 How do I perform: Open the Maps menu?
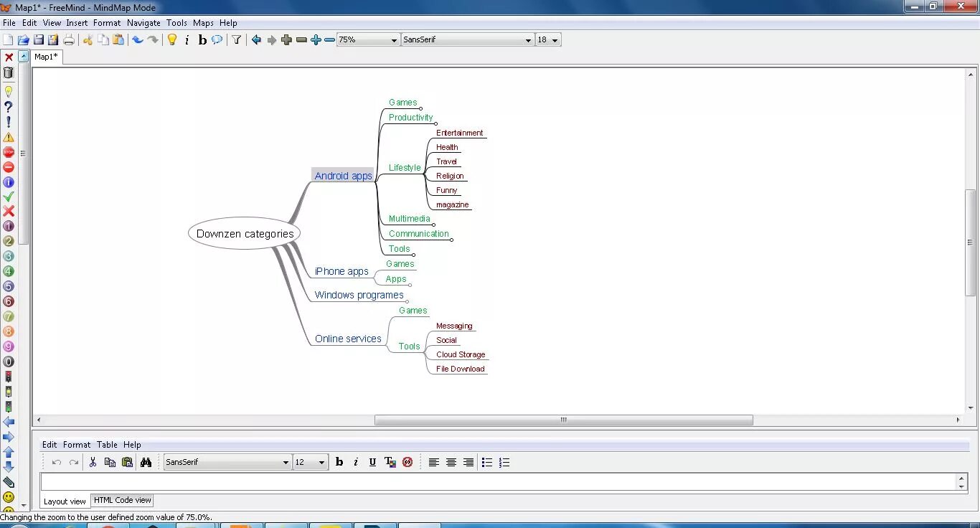point(203,23)
